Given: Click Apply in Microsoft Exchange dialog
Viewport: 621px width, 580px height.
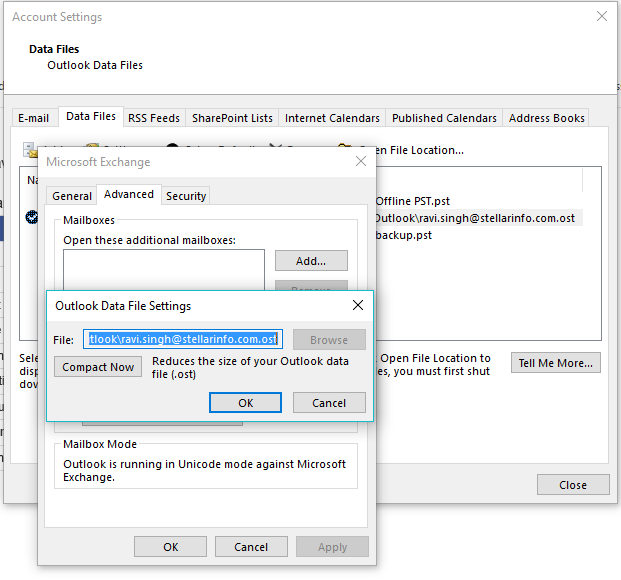Looking at the screenshot, I should (x=332, y=547).
